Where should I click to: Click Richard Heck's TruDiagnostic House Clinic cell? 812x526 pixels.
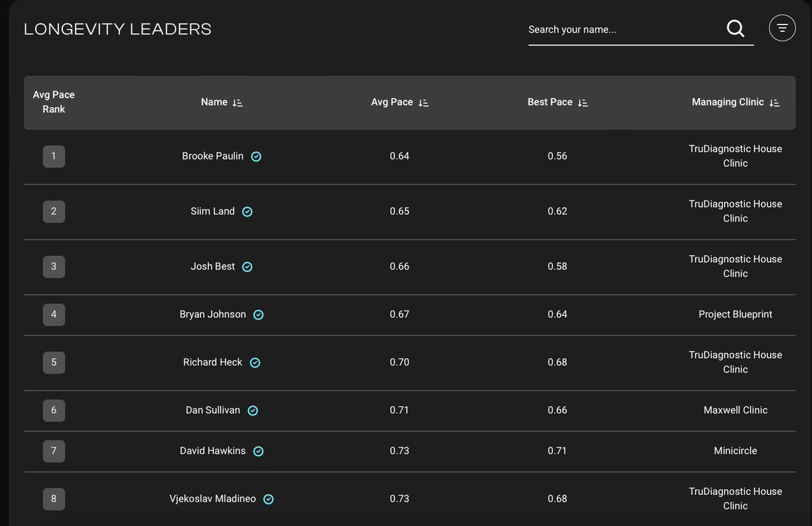(x=736, y=362)
